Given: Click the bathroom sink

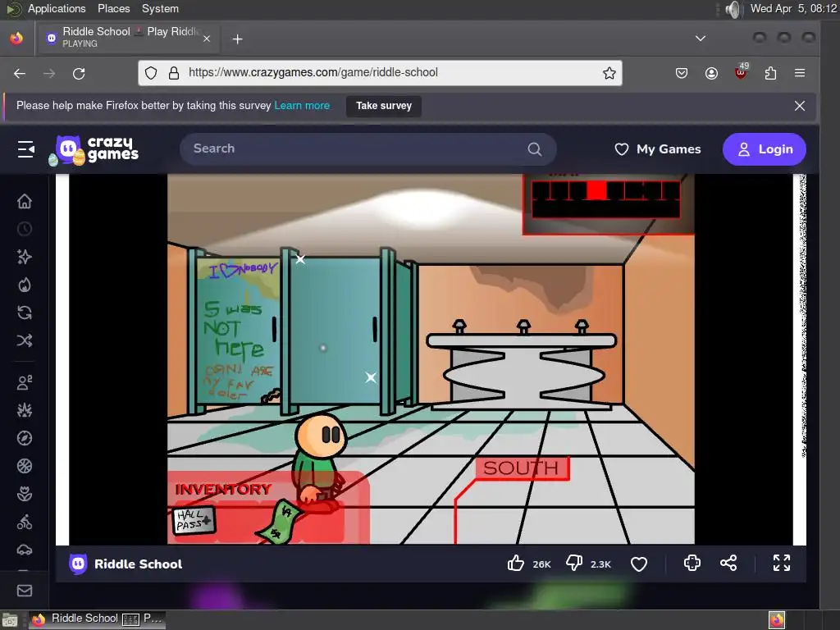Looking at the screenshot, I should tap(522, 367).
